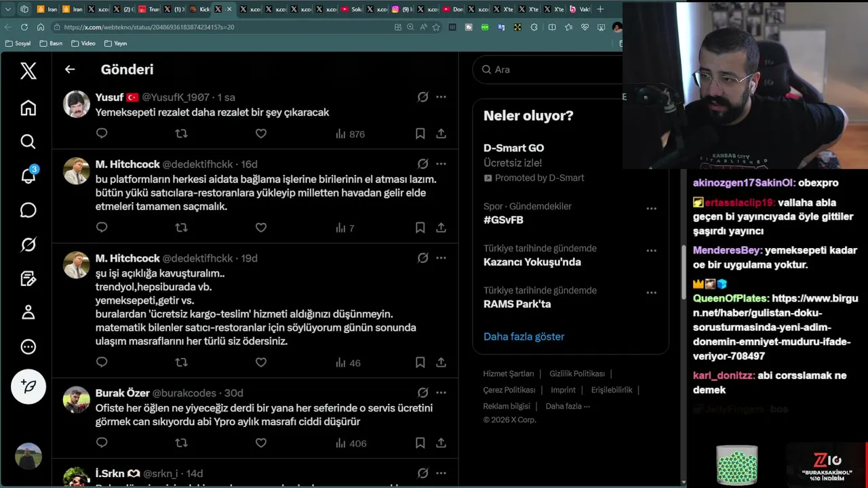
Task: Open more options for RAMS Park'ta trend
Action: click(651, 293)
